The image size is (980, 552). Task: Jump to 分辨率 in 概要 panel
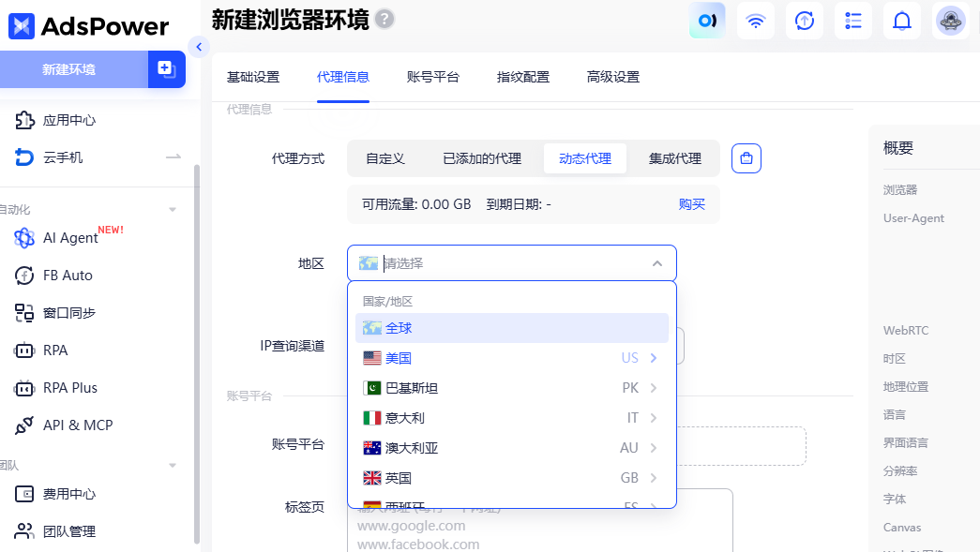click(900, 470)
